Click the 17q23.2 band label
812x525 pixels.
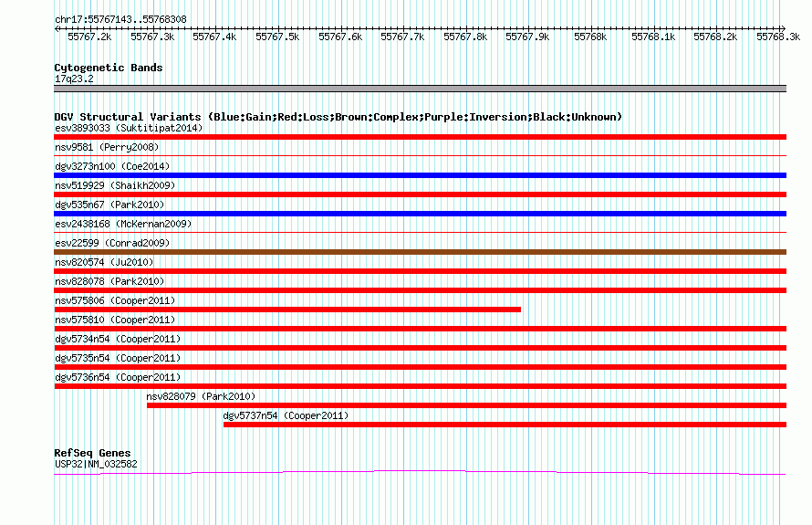74,79
